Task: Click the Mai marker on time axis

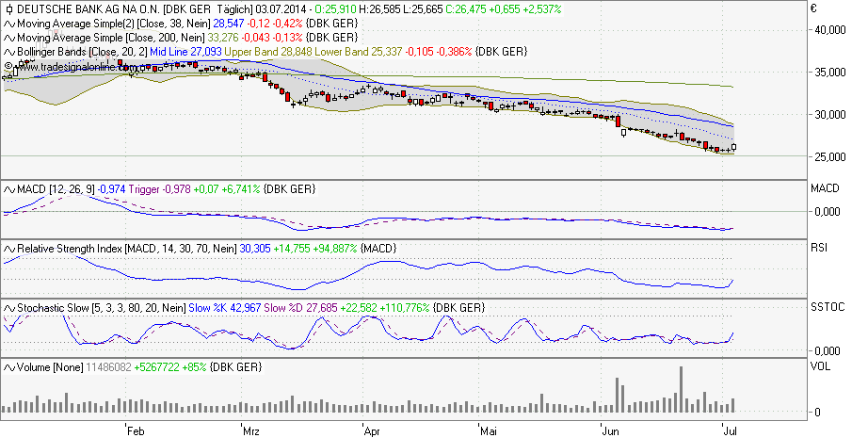Action: 489,430
